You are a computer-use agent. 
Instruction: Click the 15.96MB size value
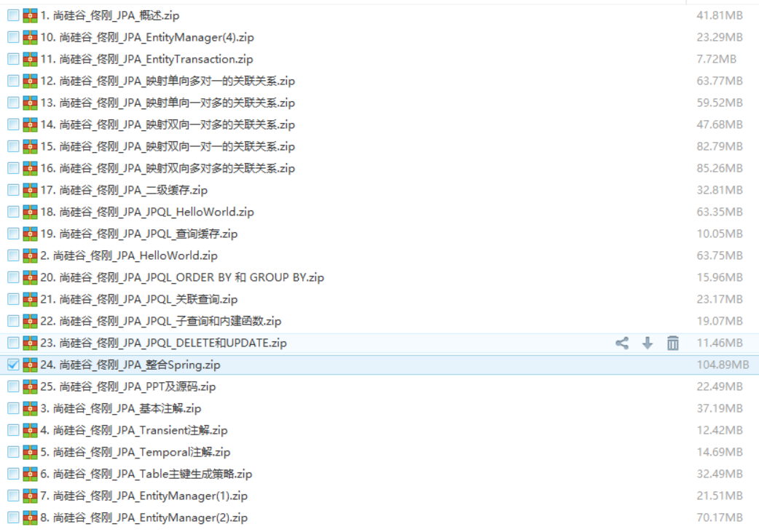[720, 277]
